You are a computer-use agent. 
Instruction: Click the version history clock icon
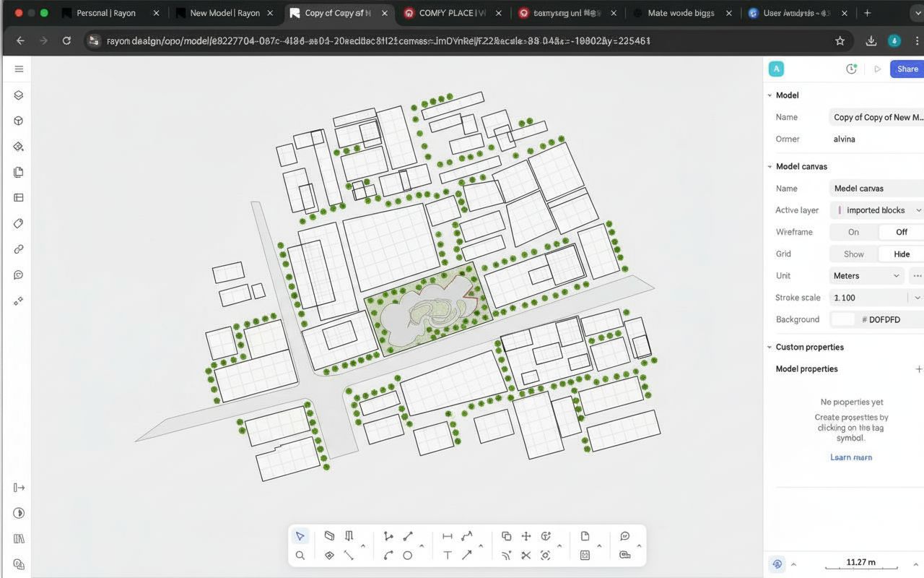(851, 69)
